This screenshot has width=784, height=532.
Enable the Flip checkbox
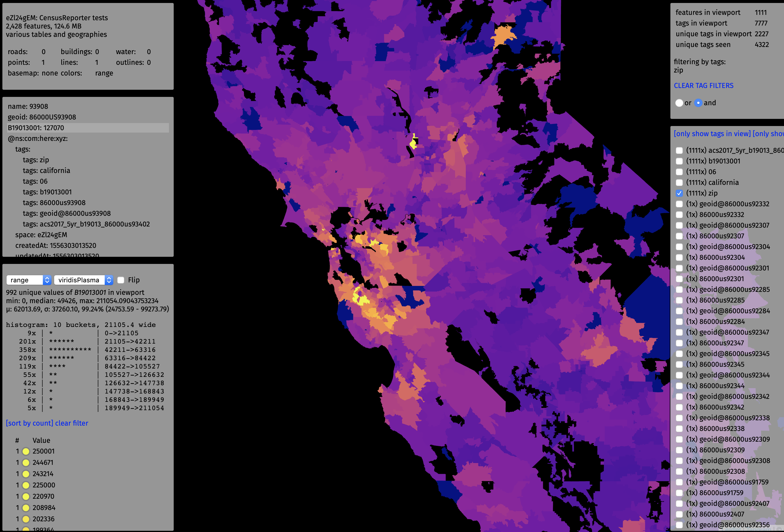pos(121,279)
